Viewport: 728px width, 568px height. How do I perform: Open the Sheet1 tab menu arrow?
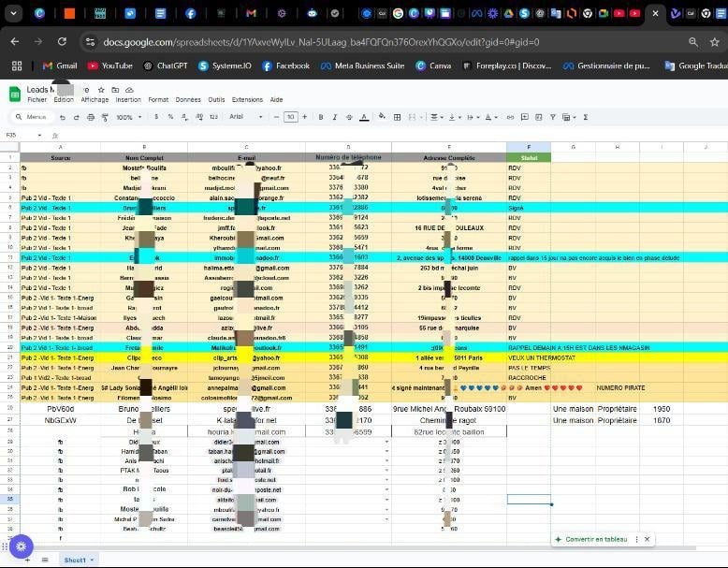tap(92, 561)
